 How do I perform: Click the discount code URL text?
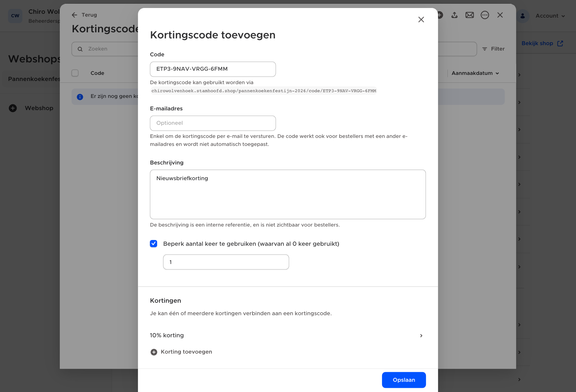coord(264,91)
